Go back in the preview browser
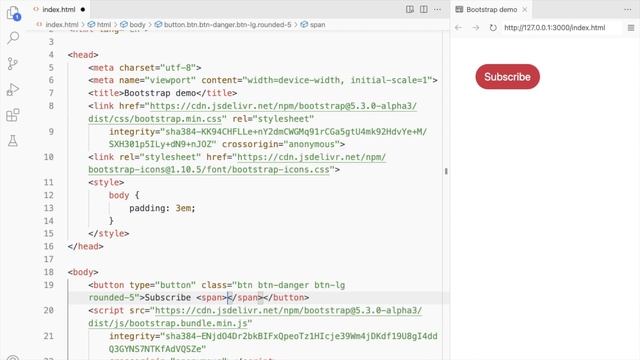Screen dimensions: 640x360 click(x=458, y=28)
